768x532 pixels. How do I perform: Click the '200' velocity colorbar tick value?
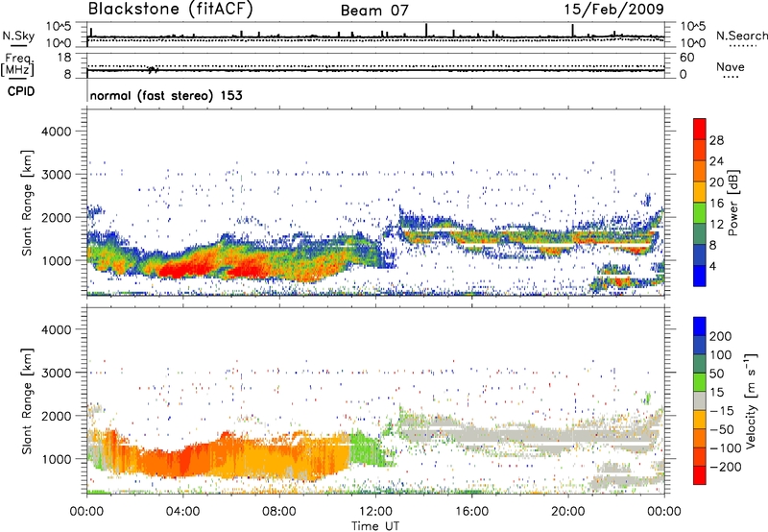[x=721, y=336]
